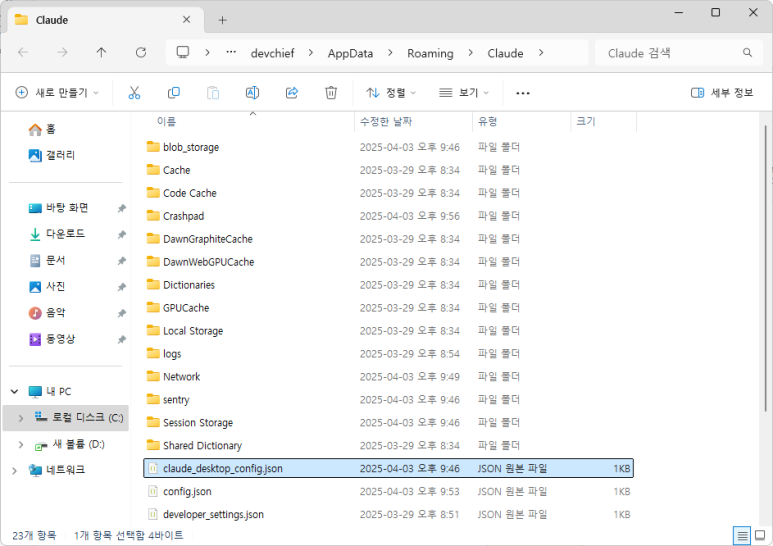Sort by 수정한 날짜 column header
Screen dimensions: 773x546
[x=386, y=121]
